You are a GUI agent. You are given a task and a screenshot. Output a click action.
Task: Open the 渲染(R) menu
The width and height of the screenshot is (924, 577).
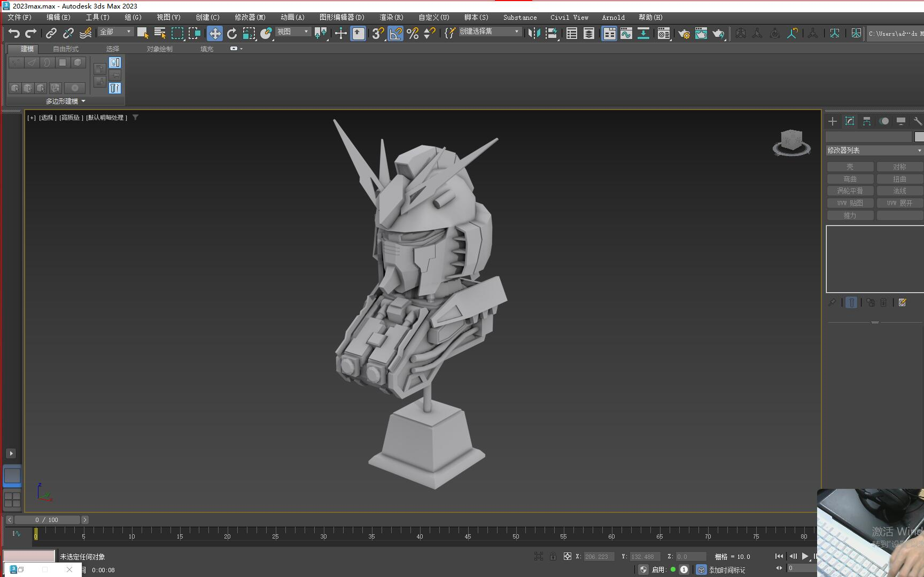click(x=391, y=17)
